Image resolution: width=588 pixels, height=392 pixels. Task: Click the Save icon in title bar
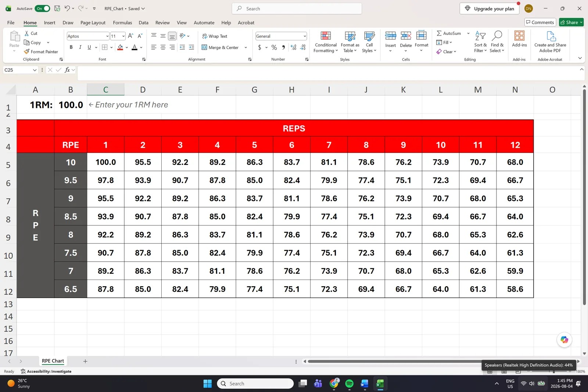pyautogui.click(x=57, y=8)
